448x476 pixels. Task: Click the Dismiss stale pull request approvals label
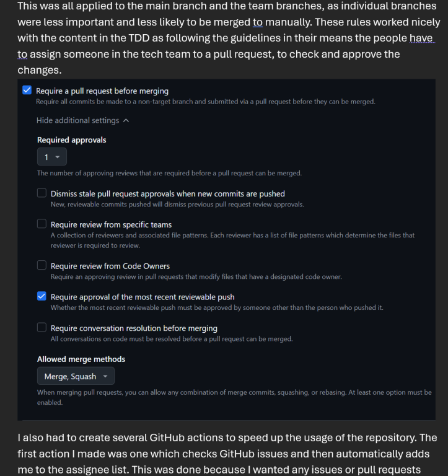[x=167, y=193]
